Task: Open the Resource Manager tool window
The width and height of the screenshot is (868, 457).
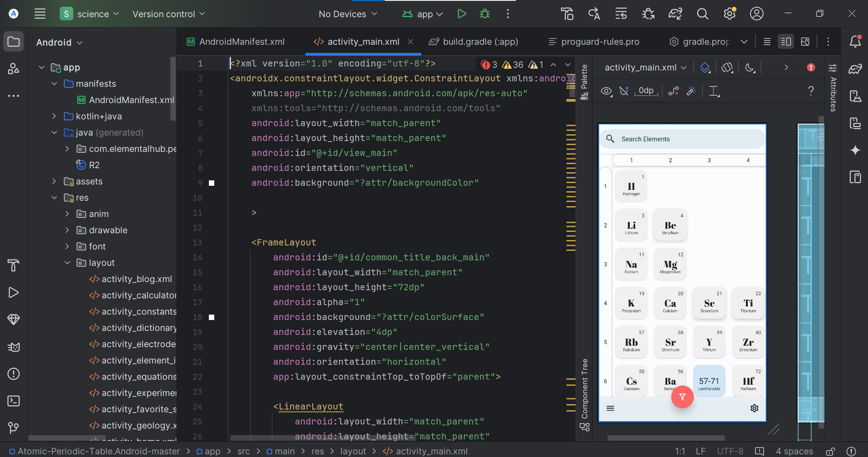Action: (14, 69)
